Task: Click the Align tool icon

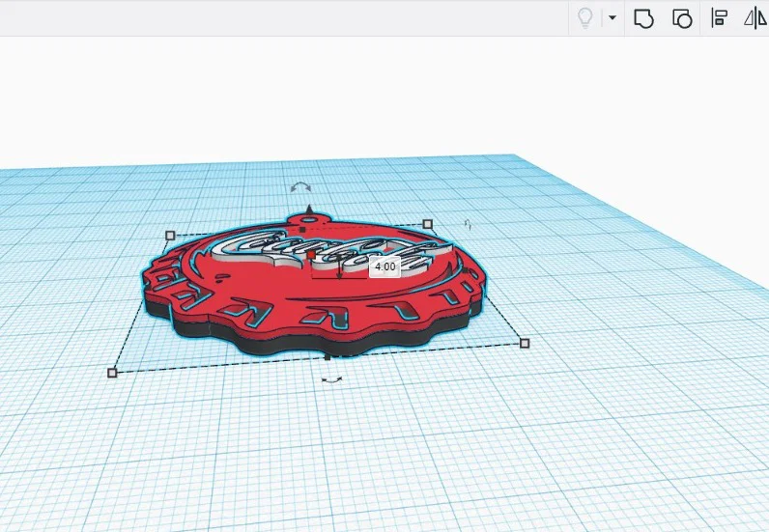Action: (719, 18)
